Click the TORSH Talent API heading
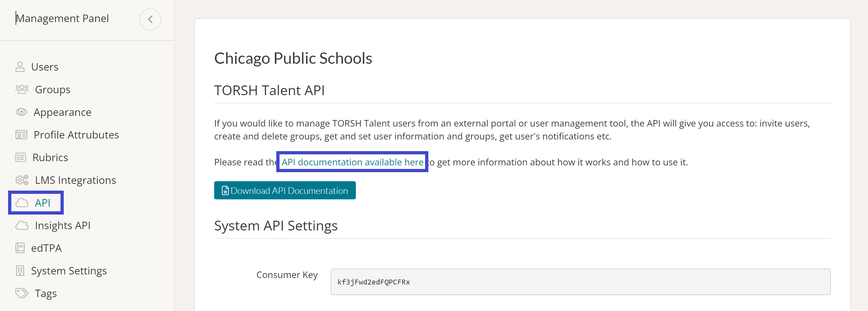This screenshot has height=311, width=868. tap(269, 90)
